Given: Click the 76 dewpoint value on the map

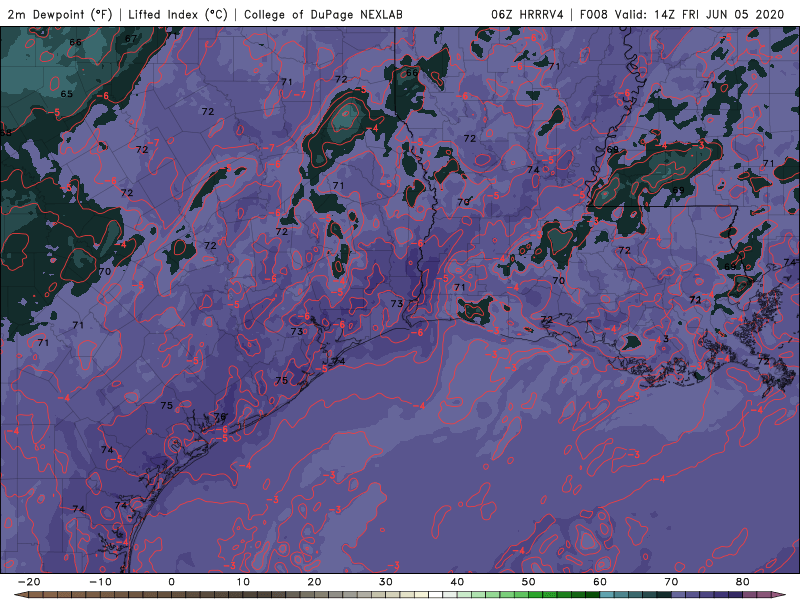Looking at the screenshot, I should coord(219,417).
